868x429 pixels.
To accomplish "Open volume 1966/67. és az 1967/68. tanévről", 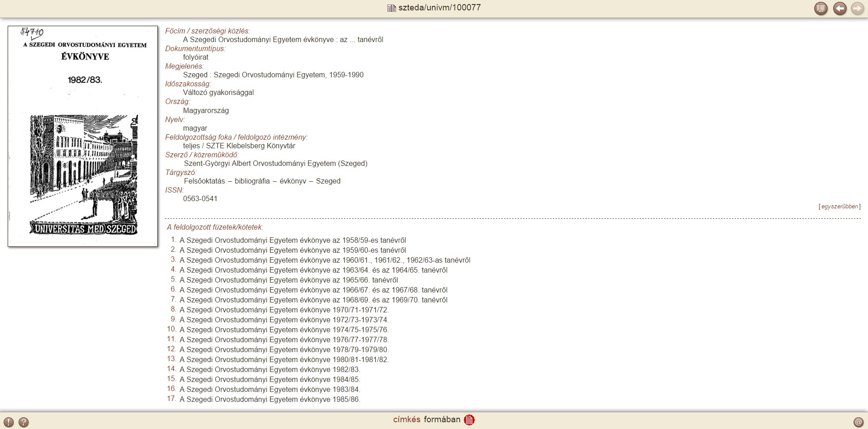I will (313, 290).
